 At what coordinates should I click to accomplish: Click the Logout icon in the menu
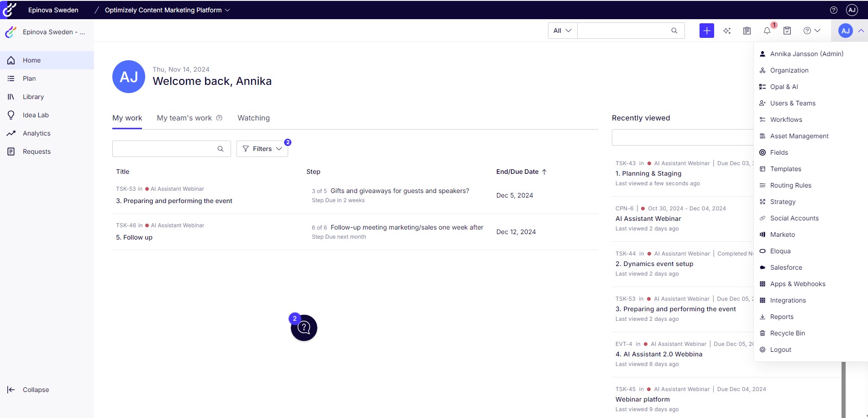pos(762,350)
